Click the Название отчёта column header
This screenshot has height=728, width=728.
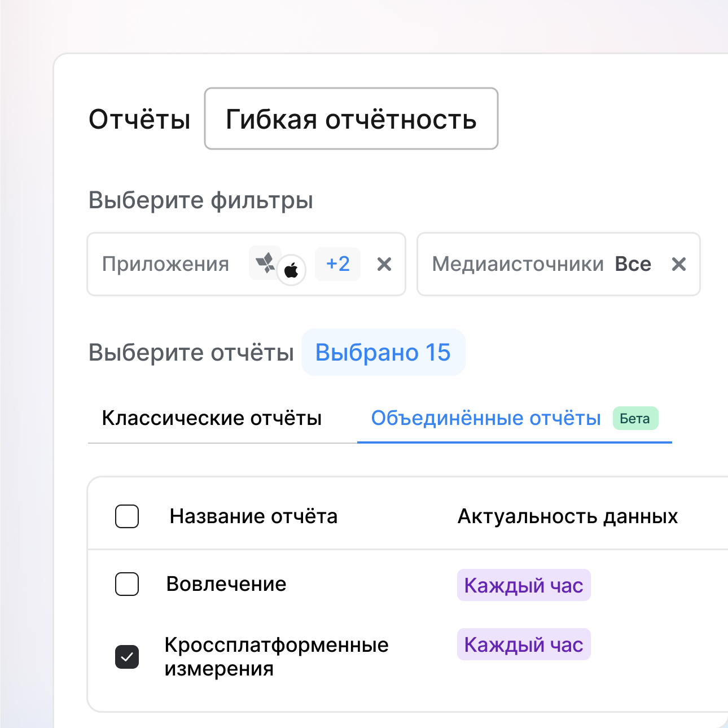[253, 516]
